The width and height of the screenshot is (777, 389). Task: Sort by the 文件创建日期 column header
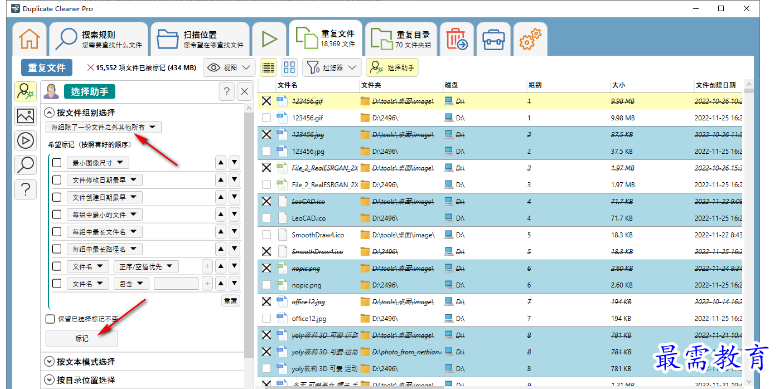coord(716,85)
